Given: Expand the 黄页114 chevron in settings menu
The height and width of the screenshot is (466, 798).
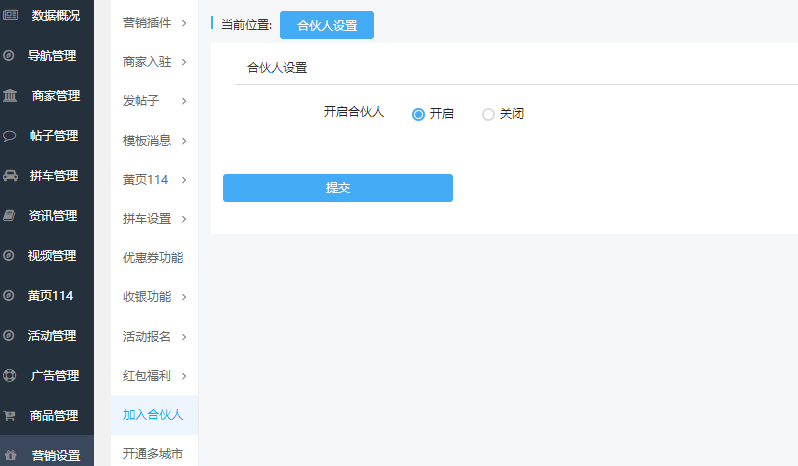Looking at the screenshot, I should tap(184, 180).
